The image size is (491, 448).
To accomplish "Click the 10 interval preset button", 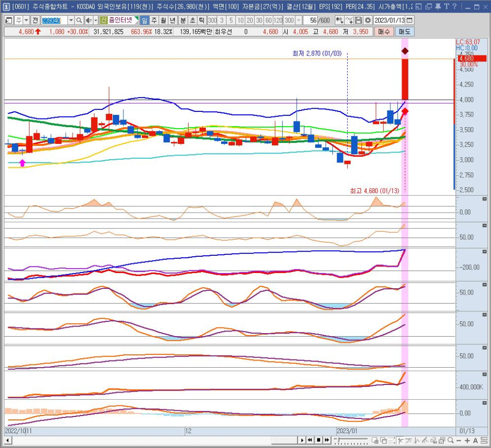I will tap(240, 20).
